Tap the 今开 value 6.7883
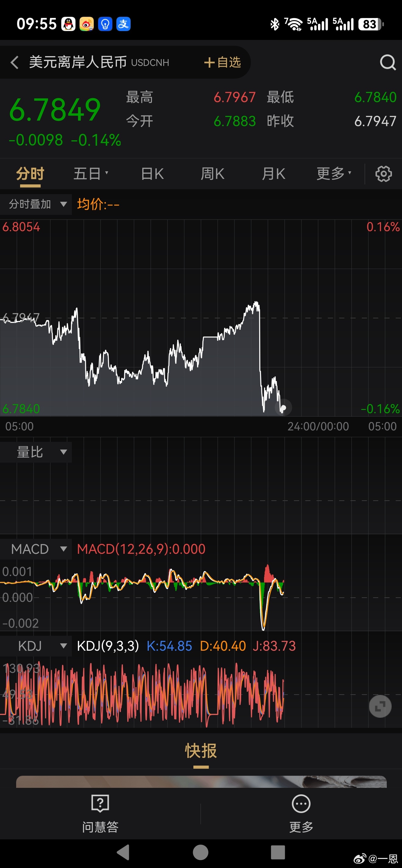 [x=235, y=121]
